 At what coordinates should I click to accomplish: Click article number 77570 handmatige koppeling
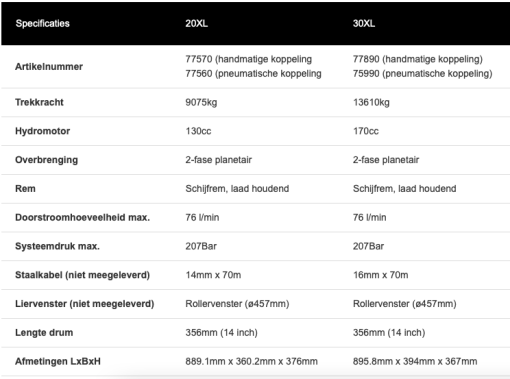(x=249, y=59)
